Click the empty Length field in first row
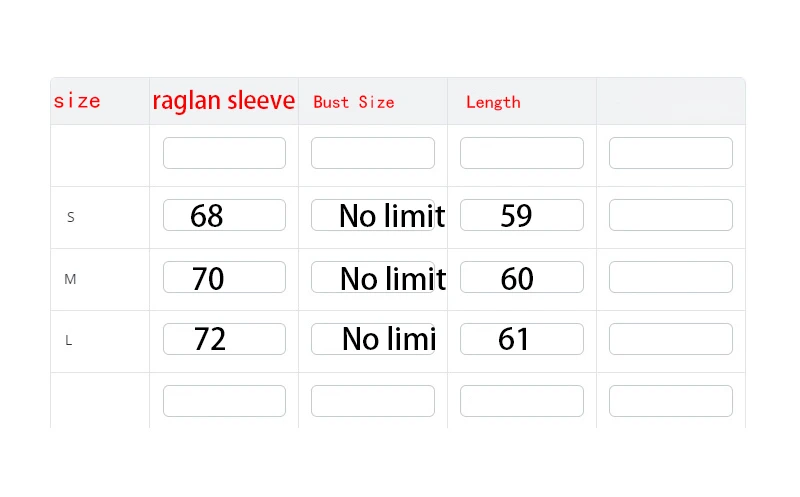800x497 pixels. (x=521, y=153)
